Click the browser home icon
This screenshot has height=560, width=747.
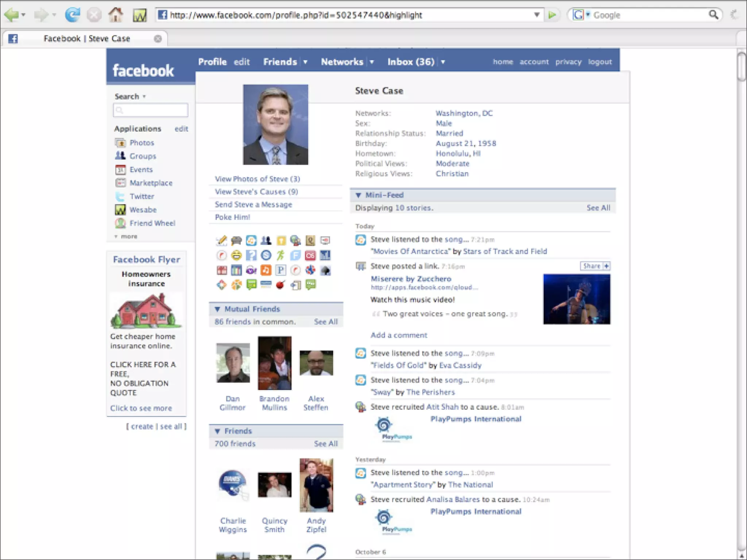click(x=116, y=15)
